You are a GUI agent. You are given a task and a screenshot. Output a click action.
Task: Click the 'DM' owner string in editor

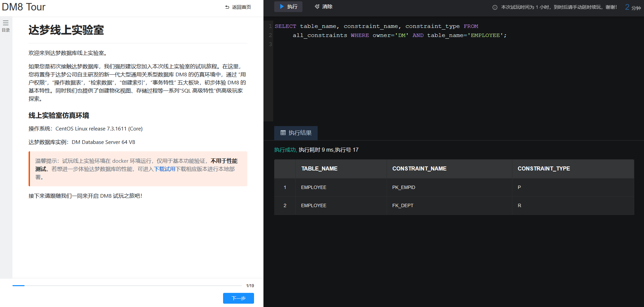402,35
